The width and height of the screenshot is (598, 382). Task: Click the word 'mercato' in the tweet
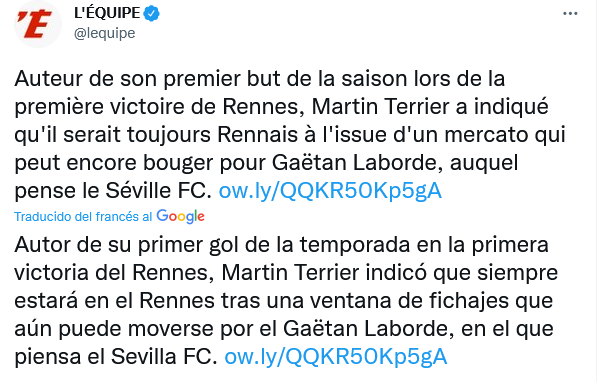pos(486,134)
